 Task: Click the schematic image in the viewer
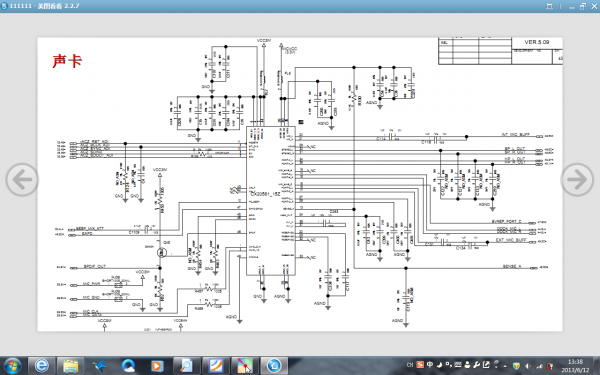tap(300, 184)
